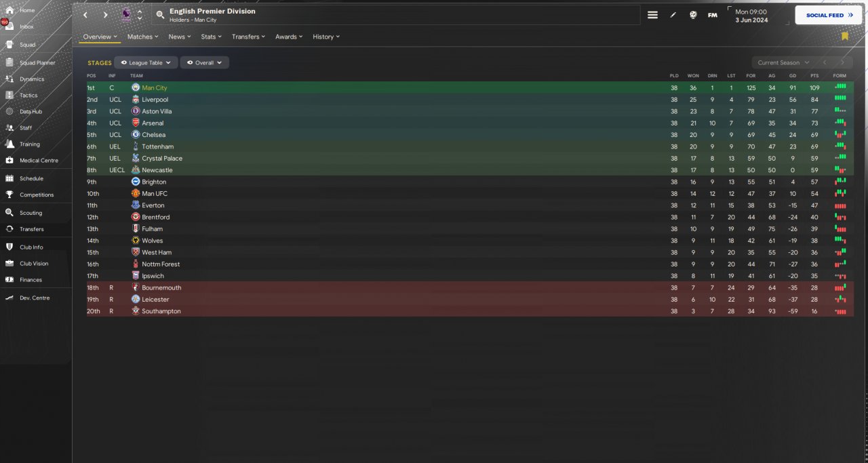This screenshot has height=463, width=868.
Task: Open the Competitions trophy icon
Action: [x=9, y=195]
